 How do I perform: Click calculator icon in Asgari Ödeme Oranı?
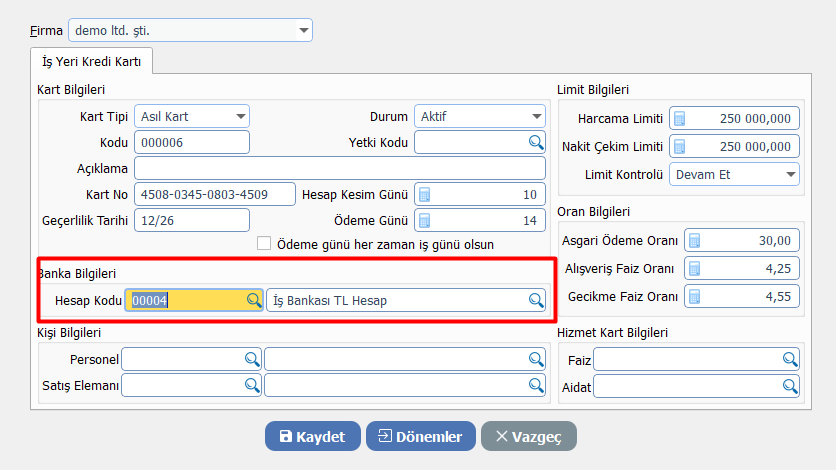tap(696, 240)
